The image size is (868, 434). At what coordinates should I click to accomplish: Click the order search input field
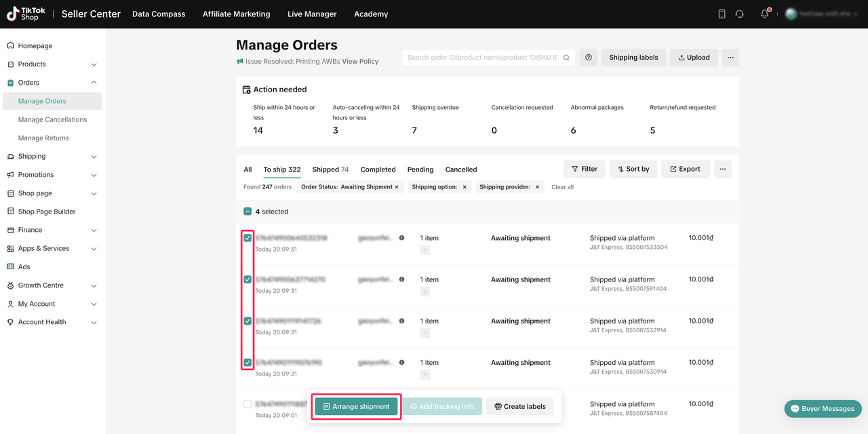pos(482,58)
